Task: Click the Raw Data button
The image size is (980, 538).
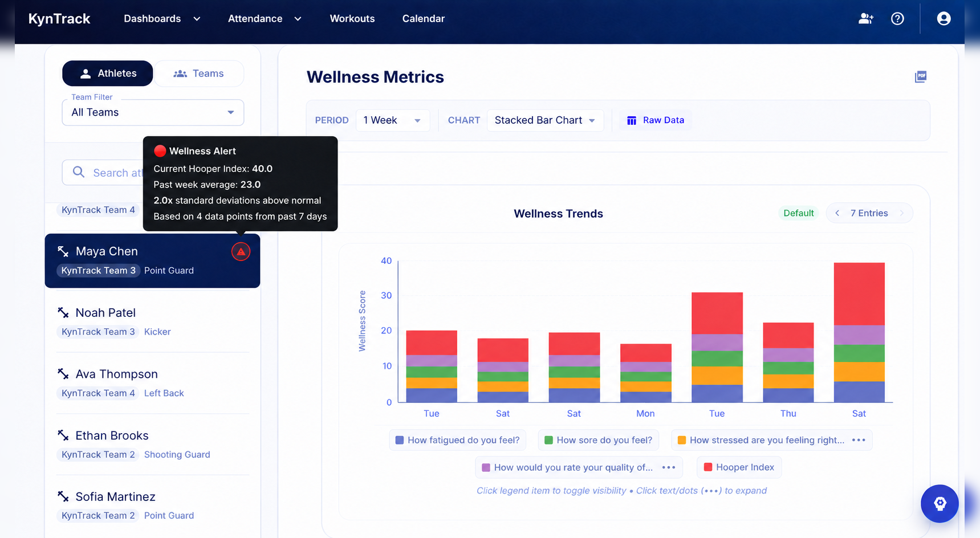Action: point(656,120)
